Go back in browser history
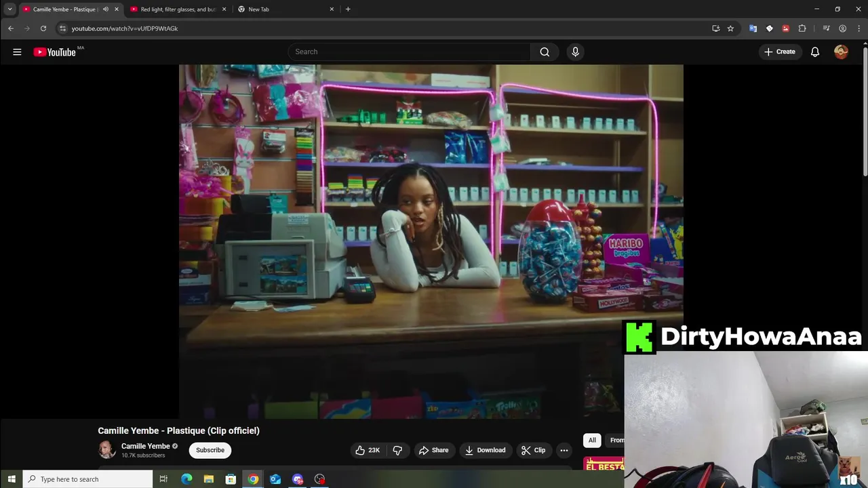Screen dimensions: 868x488 click(x=11, y=28)
